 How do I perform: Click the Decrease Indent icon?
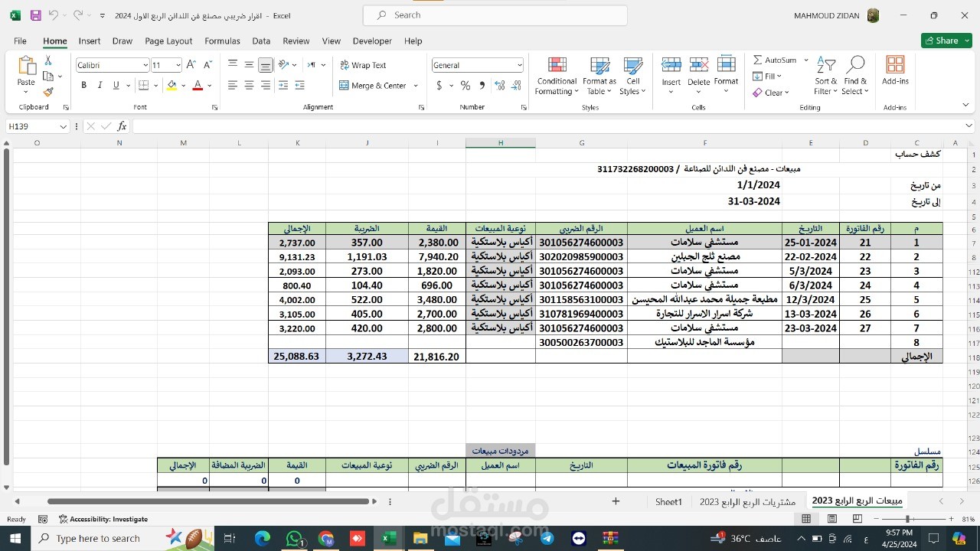283,86
